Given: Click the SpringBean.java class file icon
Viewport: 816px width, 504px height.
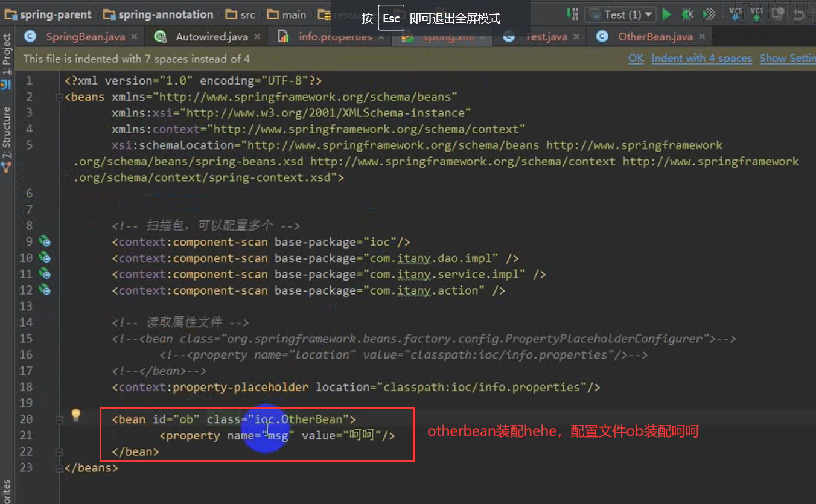Looking at the screenshot, I should (30, 37).
